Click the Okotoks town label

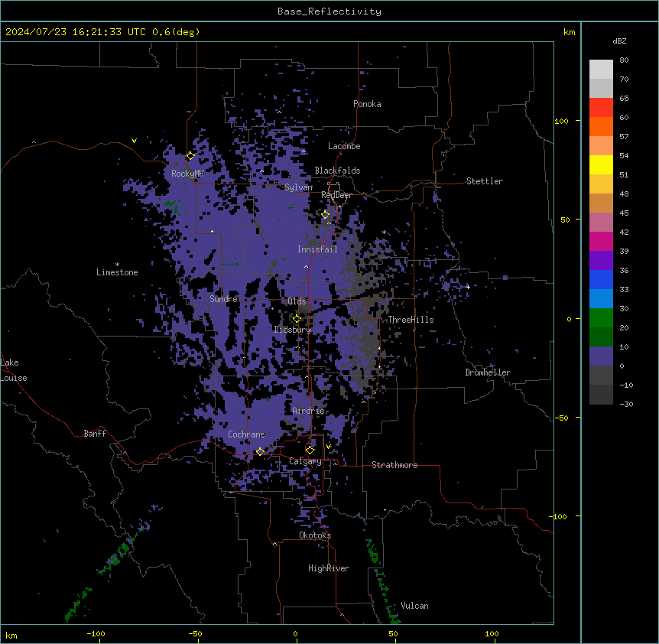click(x=315, y=535)
